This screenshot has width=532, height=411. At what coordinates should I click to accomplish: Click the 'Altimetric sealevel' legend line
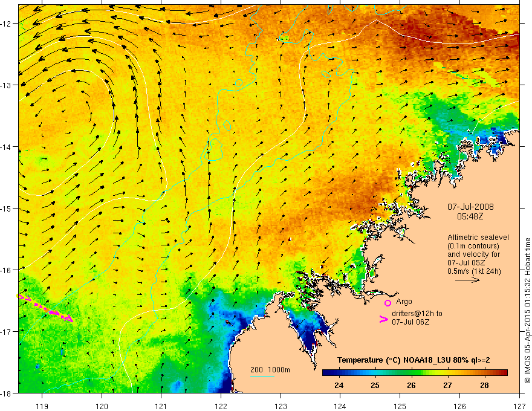(x=478, y=238)
